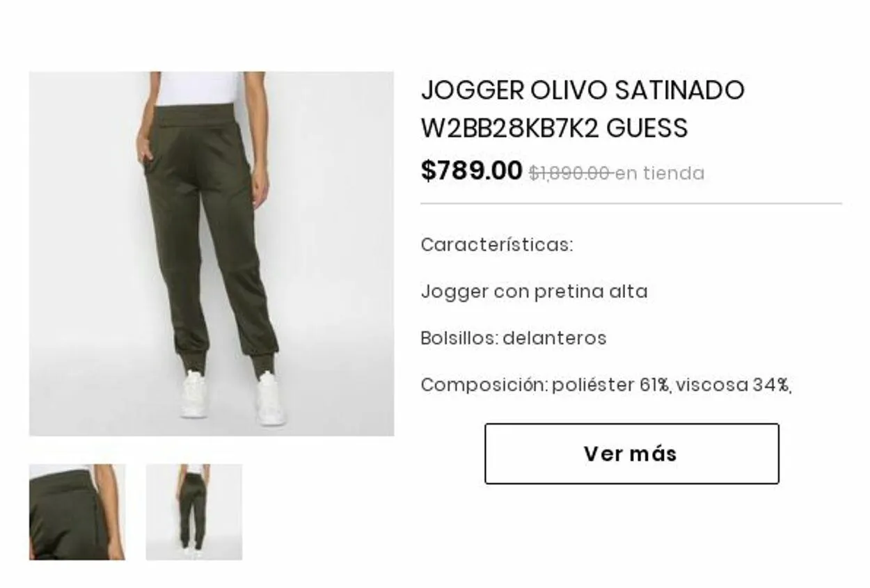Viewport: 870px width, 588px height.
Task: Click the model's white top in main photo
Action: click(x=198, y=88)
